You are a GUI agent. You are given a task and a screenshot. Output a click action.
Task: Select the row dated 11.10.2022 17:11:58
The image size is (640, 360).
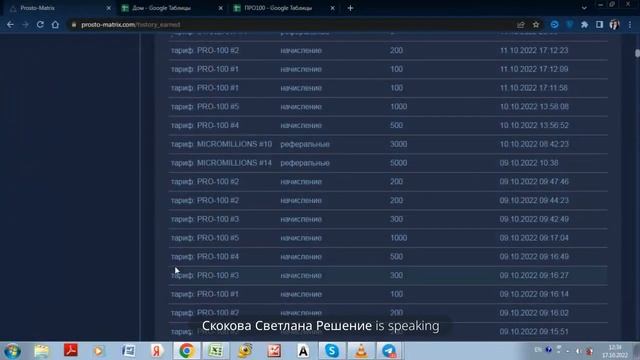click(388, 88)
